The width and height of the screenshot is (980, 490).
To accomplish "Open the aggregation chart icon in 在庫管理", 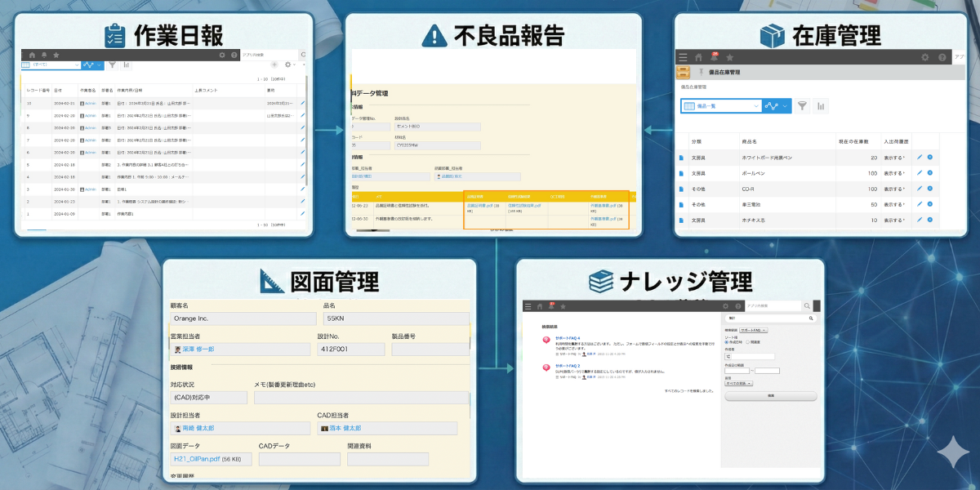I will pos(821,106).
